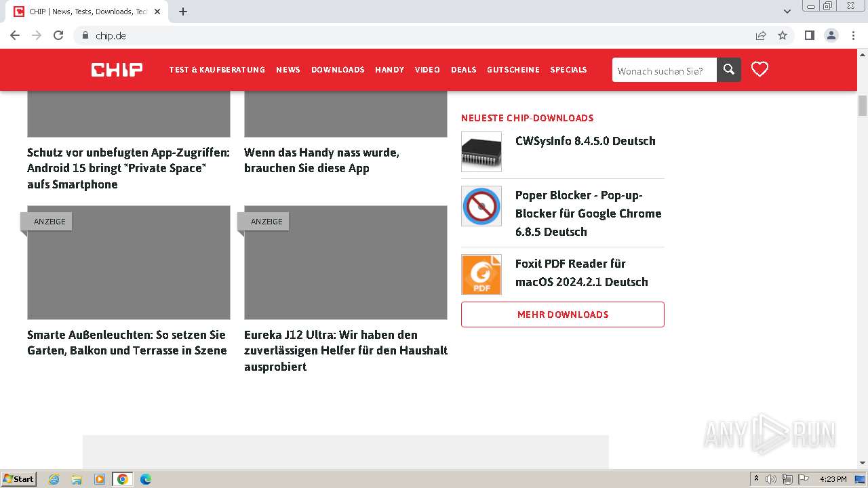
Task: Click Show desktop button at taskbar end
Action: pos(861,479)
